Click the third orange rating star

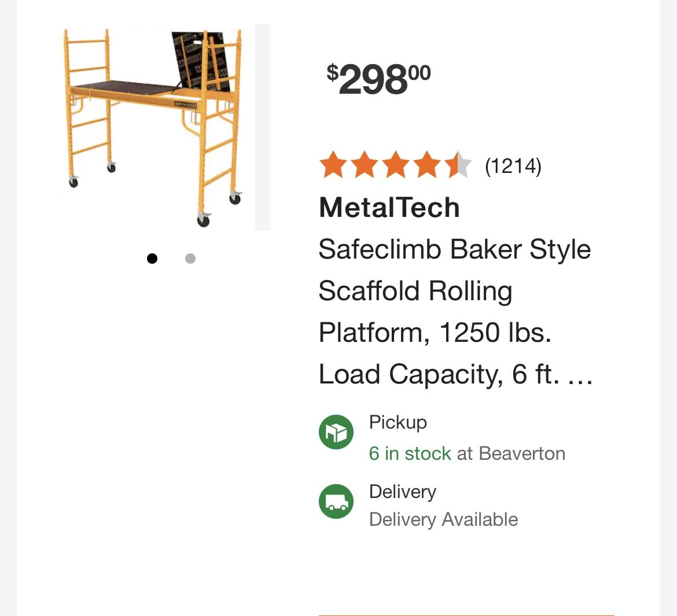(x=396, y=165)
